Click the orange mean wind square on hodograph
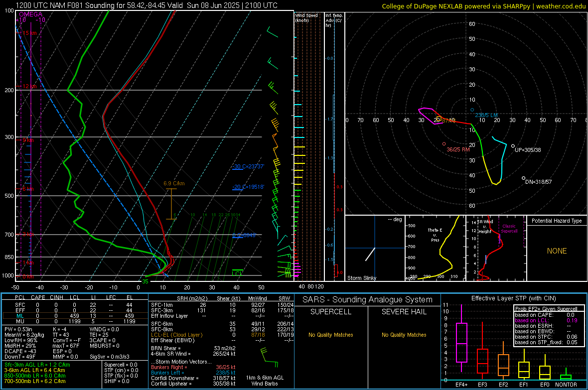Image resolution: width=588 pixels, height=390 pixels. [439, 119]
